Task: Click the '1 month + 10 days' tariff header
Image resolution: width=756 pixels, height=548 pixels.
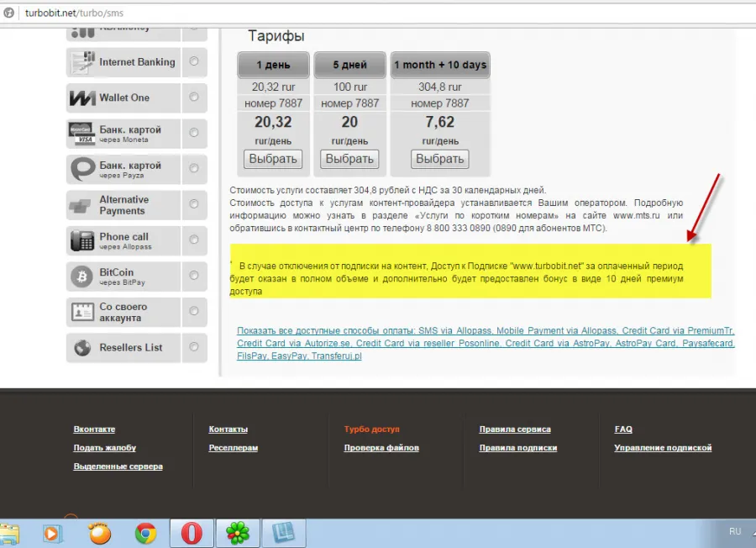Action: (x=439, y=65)
